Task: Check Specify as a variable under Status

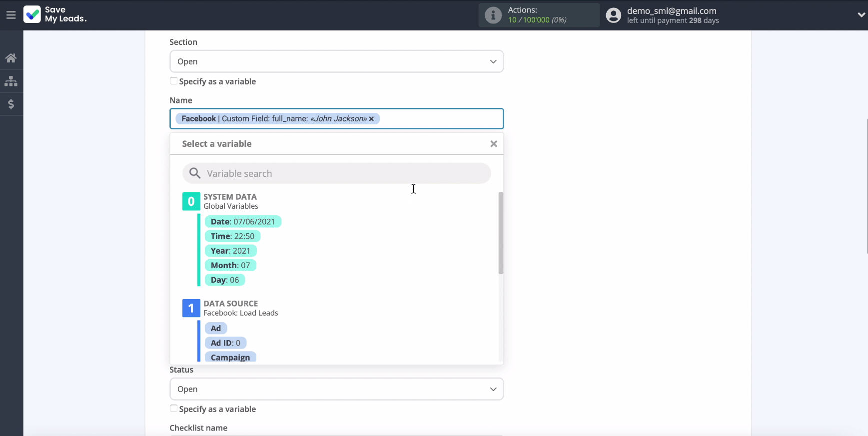Action: click(x=173, y=409)
